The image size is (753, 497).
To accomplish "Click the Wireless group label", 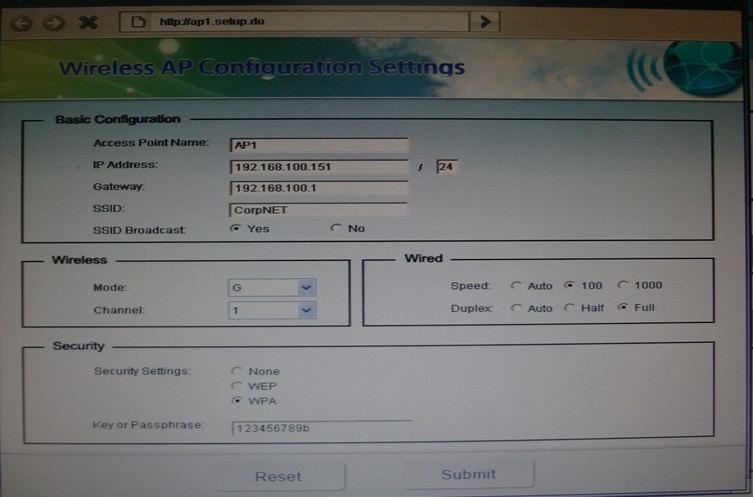I will pos(79,260).
